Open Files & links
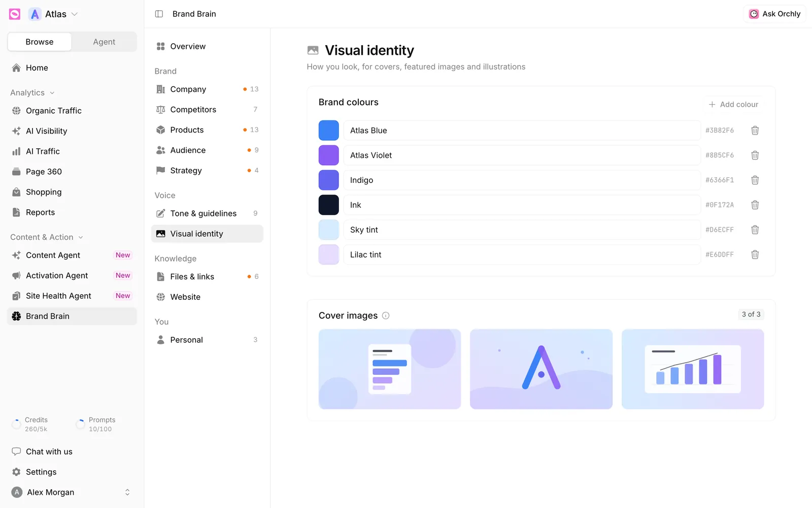Image resolution: width=812 pixels, height=508 pixels. (207, 277)
